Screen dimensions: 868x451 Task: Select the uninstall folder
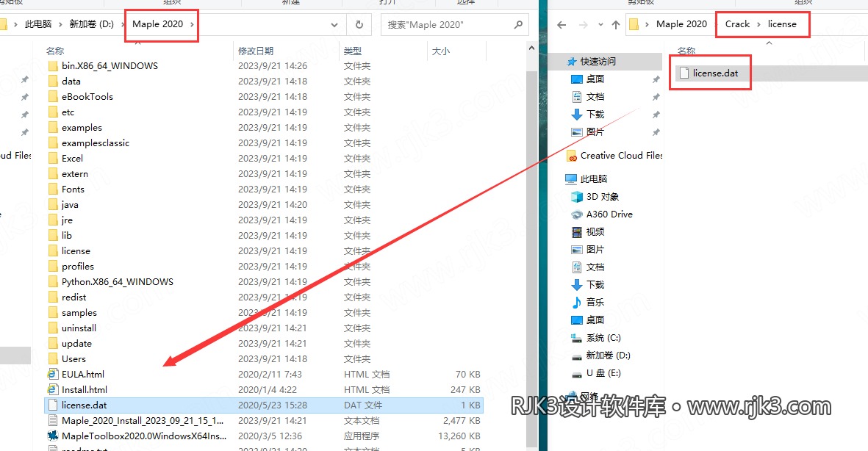point(79,328)
